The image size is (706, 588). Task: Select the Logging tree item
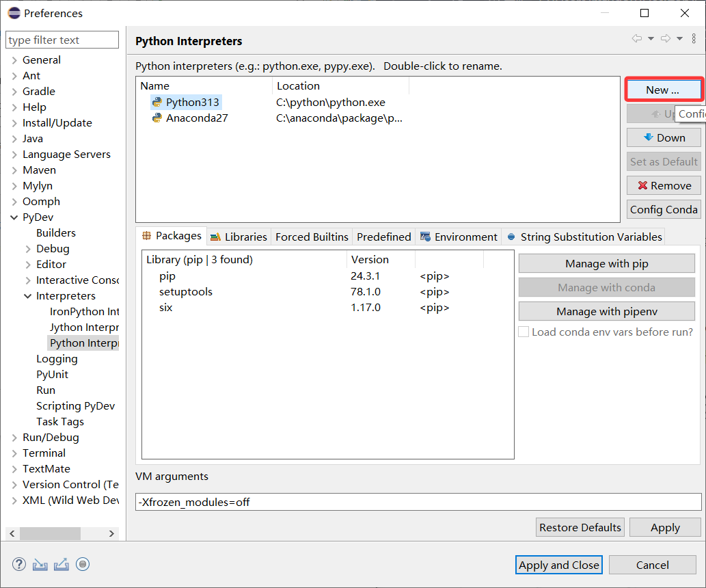coord(57,359)
